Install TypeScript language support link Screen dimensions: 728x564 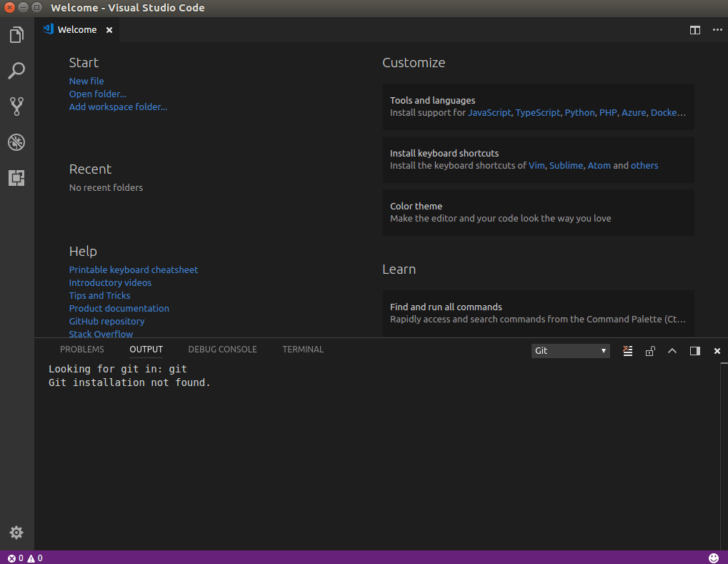538,113
